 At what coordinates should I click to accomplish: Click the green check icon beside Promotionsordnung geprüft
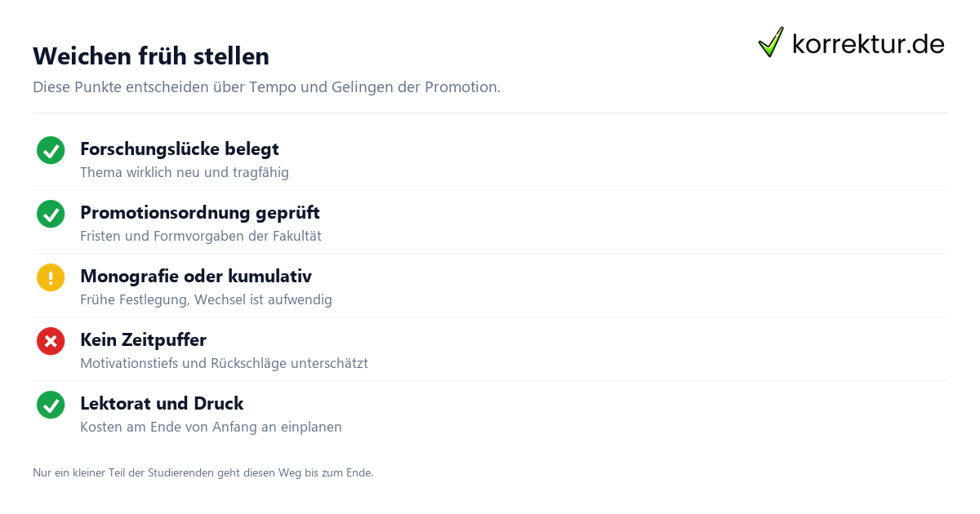(51, 214)
